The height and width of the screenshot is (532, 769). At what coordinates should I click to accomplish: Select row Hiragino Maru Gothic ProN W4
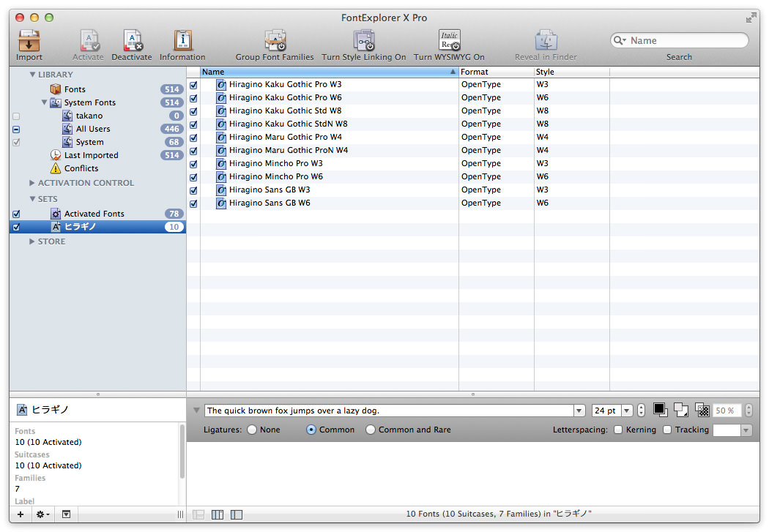(473, 151)
